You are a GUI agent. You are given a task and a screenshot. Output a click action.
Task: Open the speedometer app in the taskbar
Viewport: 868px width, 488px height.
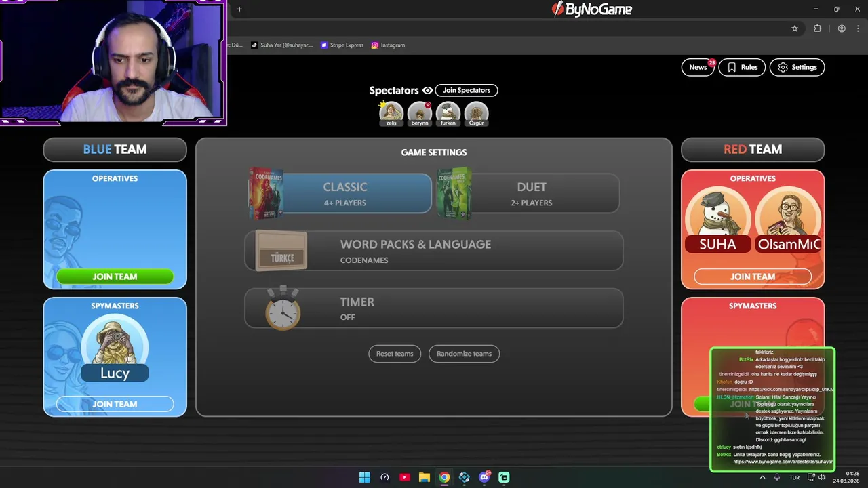click(384, 477)
